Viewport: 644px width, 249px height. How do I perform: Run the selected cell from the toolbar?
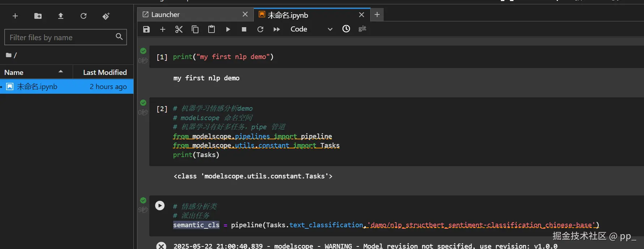coord(228,29)
